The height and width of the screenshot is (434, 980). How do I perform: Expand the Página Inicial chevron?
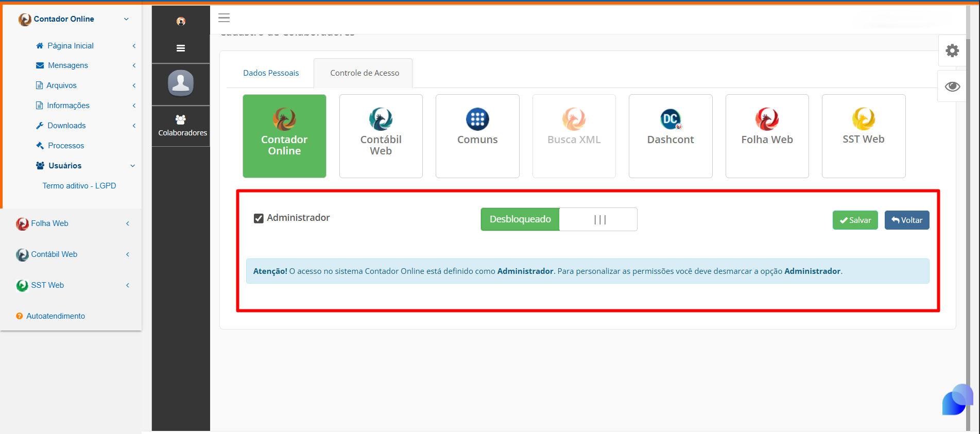tap(134, 46)
